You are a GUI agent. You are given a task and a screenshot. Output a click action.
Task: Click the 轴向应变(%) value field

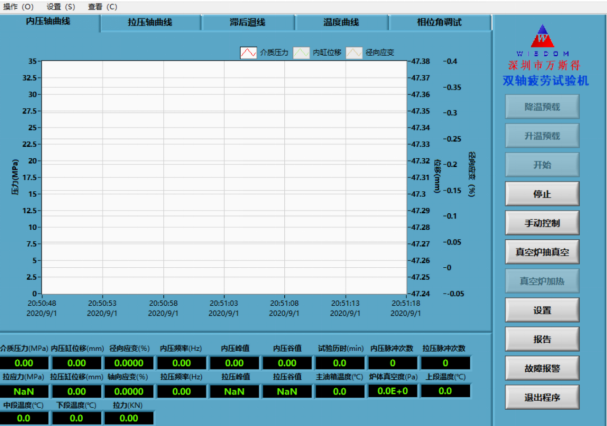[129, 391]
